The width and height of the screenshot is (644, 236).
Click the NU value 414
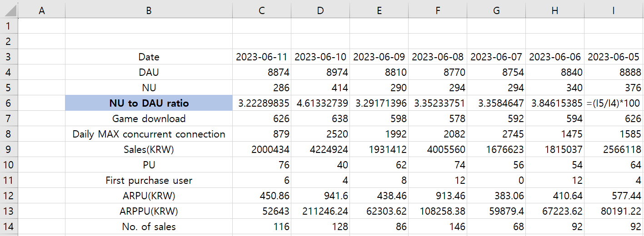[x=320, y=88]
